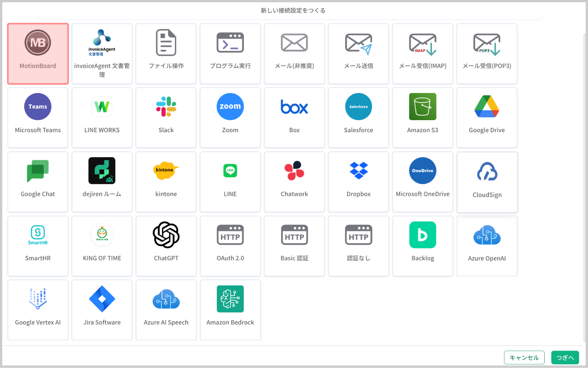
Task: Choose the Microsoft Teams connector
Action: click(x=38, y=118)
